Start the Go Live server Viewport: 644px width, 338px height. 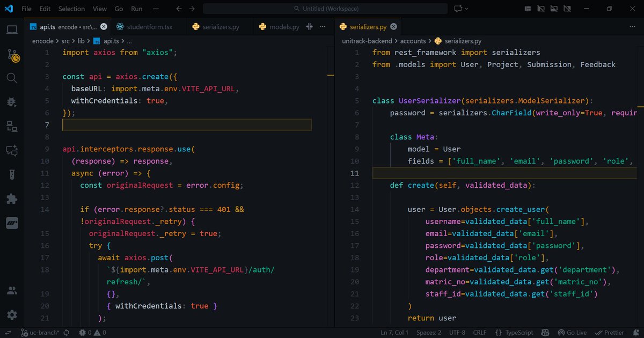coord(572,333)
